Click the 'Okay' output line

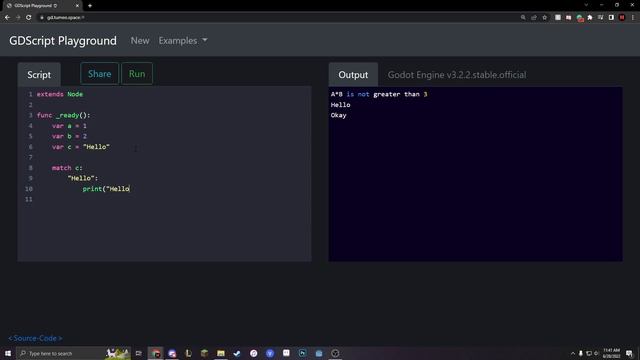[338, 115]
